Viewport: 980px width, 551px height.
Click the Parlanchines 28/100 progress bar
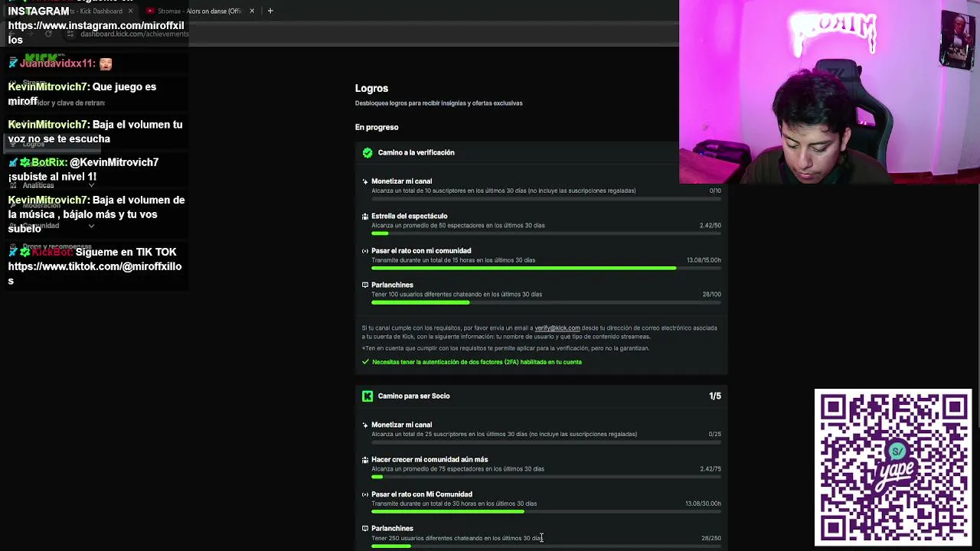tap(546, 302)
